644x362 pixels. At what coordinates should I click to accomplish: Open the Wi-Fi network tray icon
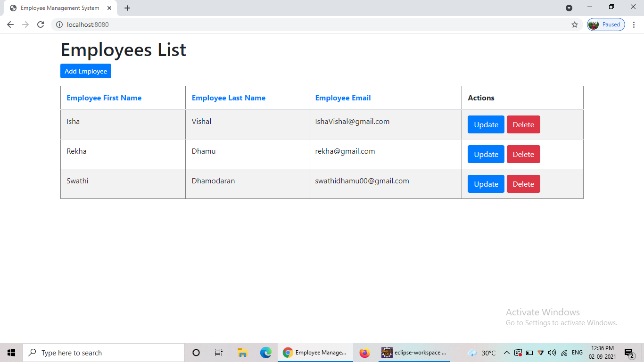click(x=564, y=353)
